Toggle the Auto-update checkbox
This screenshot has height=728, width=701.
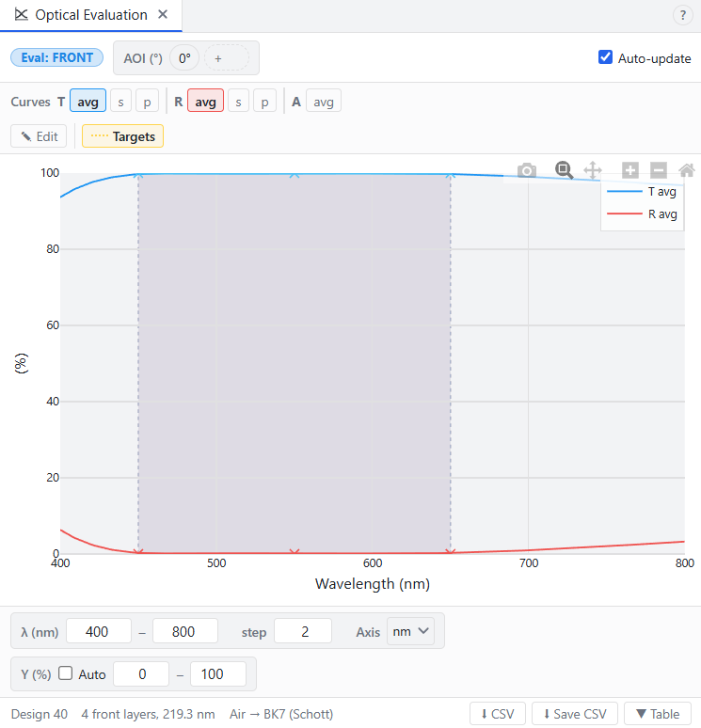coord(605,57)
